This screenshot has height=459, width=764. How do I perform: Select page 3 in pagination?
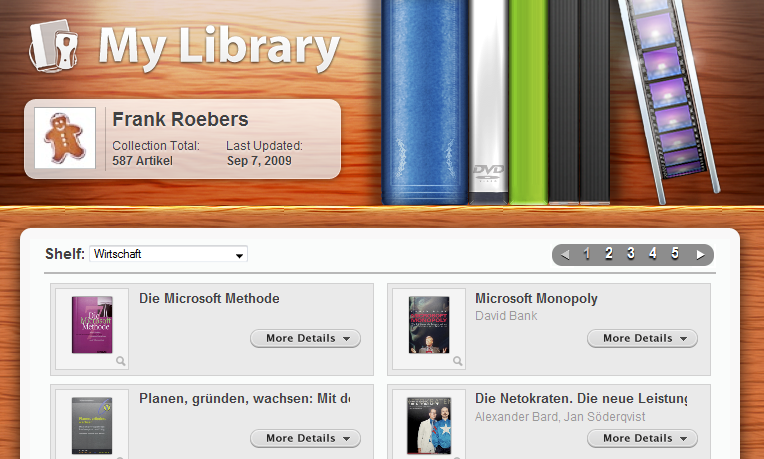point(630,253)
